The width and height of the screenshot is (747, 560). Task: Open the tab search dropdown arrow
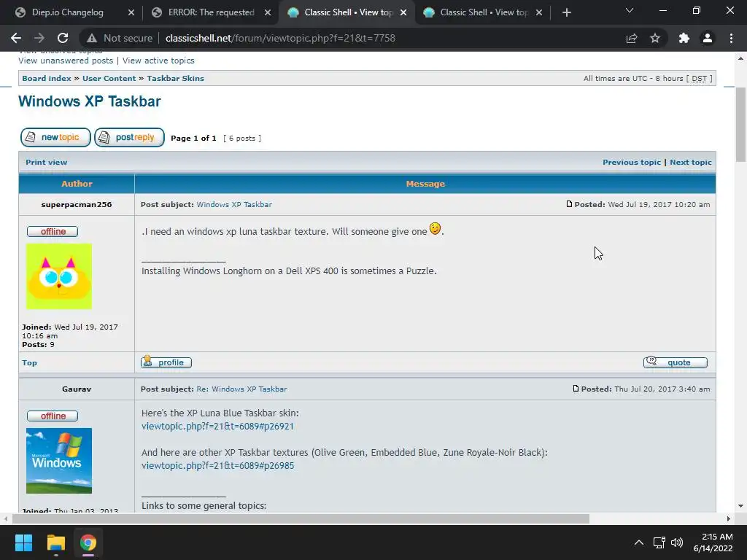click(630, 10)
